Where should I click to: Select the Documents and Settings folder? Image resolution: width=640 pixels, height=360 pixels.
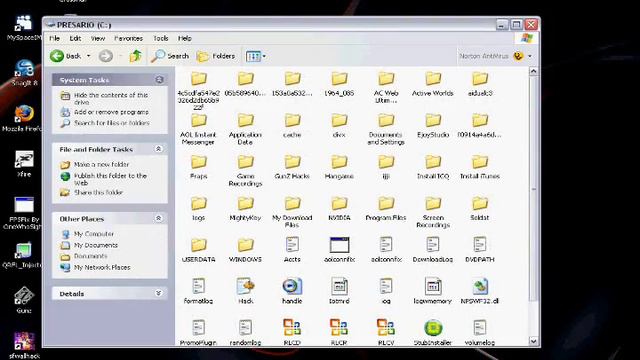(x=386, y=129)
